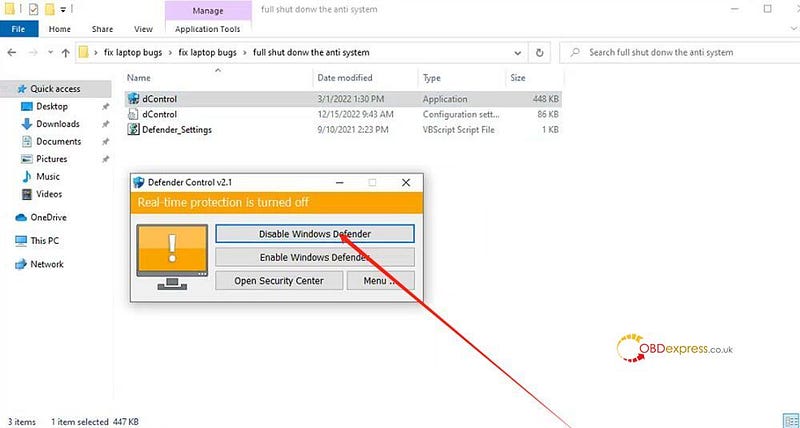Click first 'fix laptop bugs' breadcrumb

pos(133,53)
